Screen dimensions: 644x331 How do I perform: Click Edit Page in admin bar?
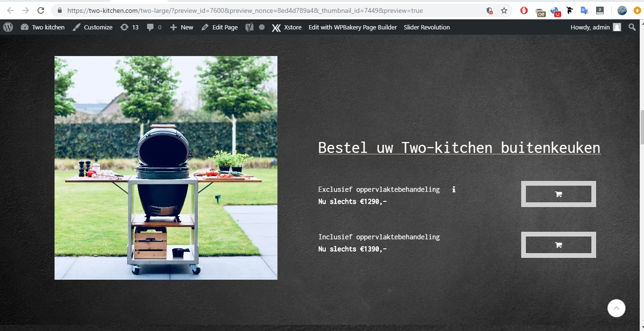pos(220,27)
